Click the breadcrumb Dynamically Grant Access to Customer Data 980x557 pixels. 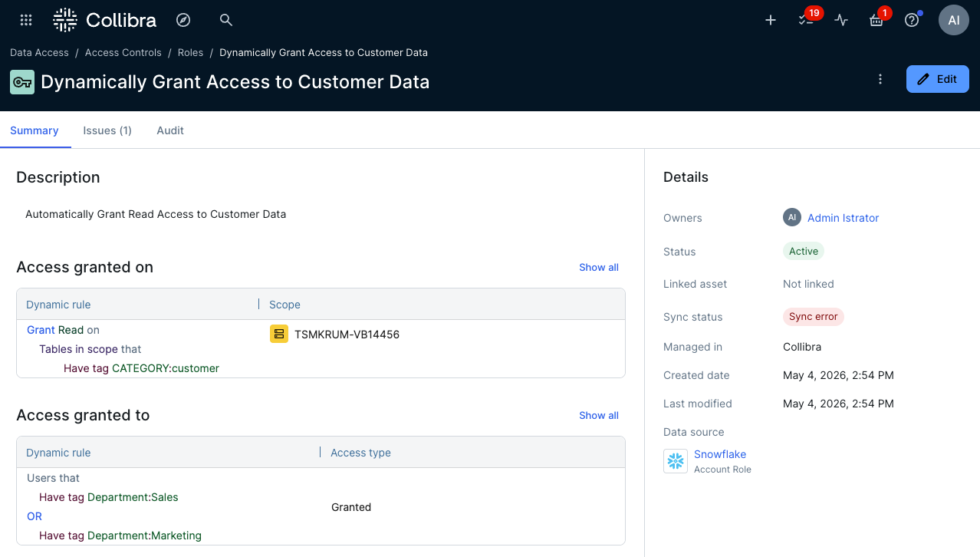coord(324,53)
